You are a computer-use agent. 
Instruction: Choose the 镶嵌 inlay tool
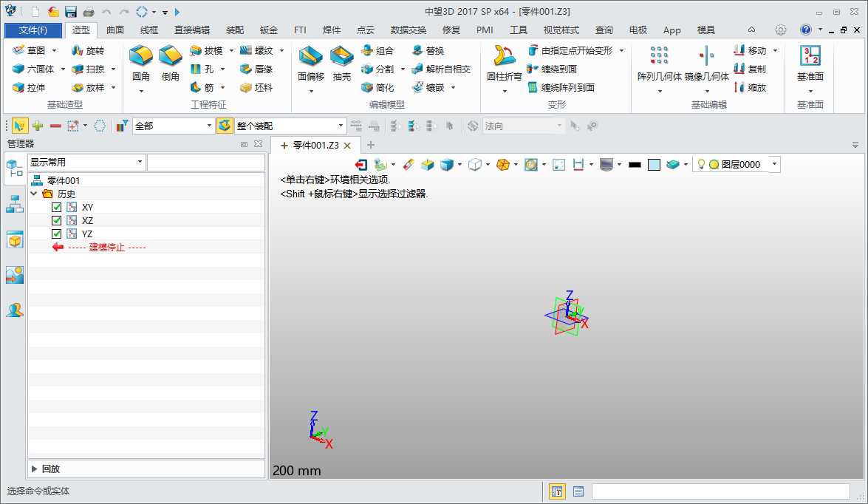pos(428,87)
